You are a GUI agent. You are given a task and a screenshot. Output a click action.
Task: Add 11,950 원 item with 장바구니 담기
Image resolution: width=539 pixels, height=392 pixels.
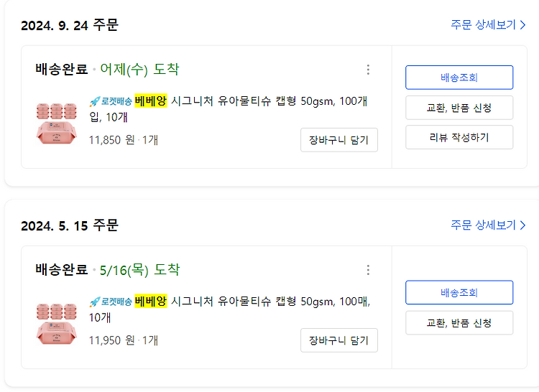[x=339, y=340]
